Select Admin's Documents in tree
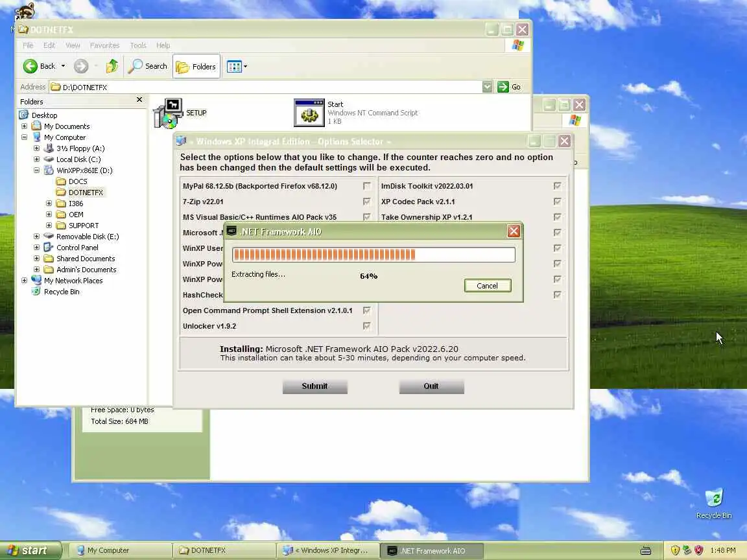Image resolution: width=747 pixels, height=560 pixels. [x=86, y=269]
